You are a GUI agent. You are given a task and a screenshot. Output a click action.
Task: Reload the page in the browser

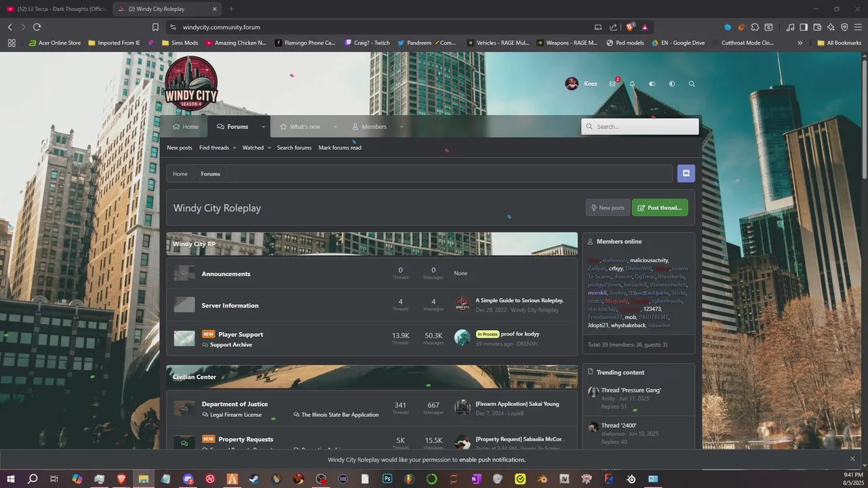coord(37,27)
